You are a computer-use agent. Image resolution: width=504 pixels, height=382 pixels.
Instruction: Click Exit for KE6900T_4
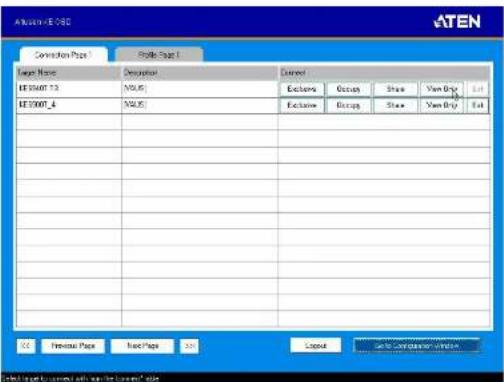478,105
